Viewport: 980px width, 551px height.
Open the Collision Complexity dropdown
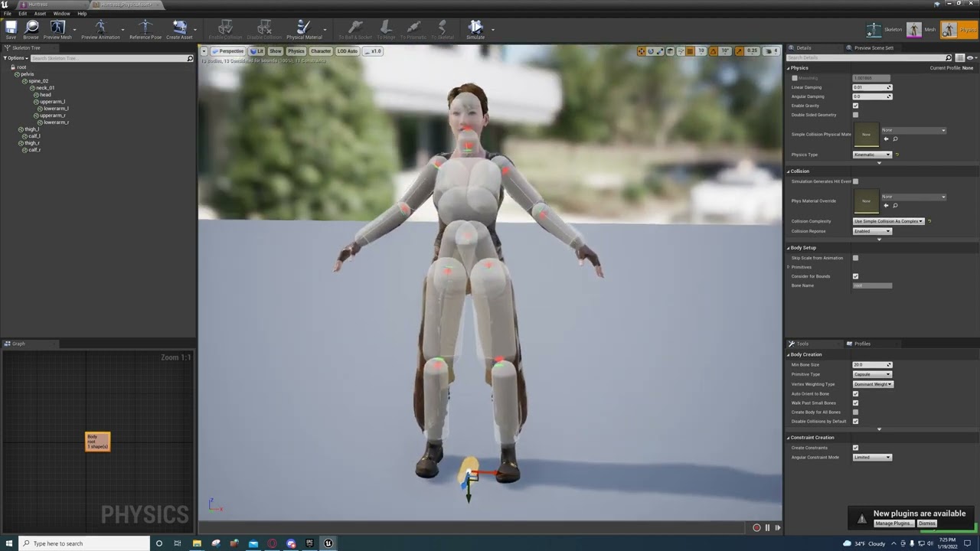pyautogui.click(x=888, y=221)
